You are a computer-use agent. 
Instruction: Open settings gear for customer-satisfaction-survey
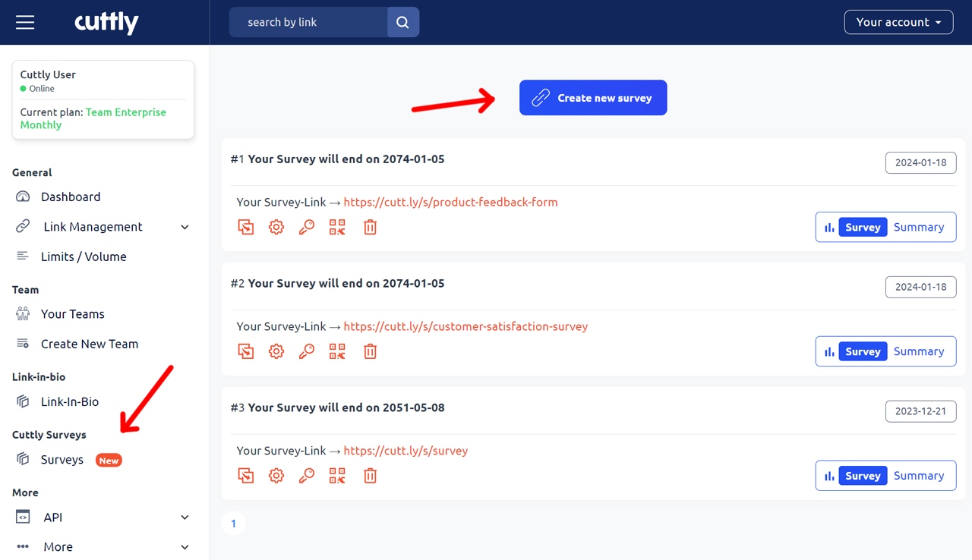coord(276,351)
